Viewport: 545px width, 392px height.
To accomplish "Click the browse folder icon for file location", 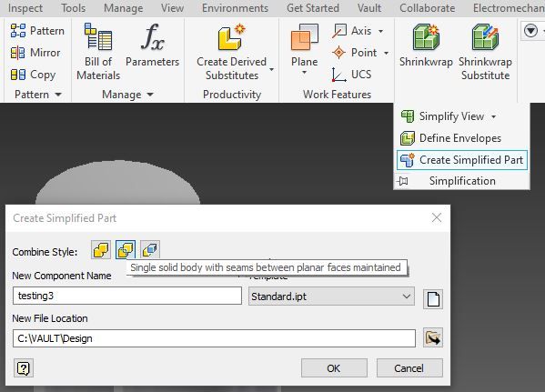I will (433, 337).
